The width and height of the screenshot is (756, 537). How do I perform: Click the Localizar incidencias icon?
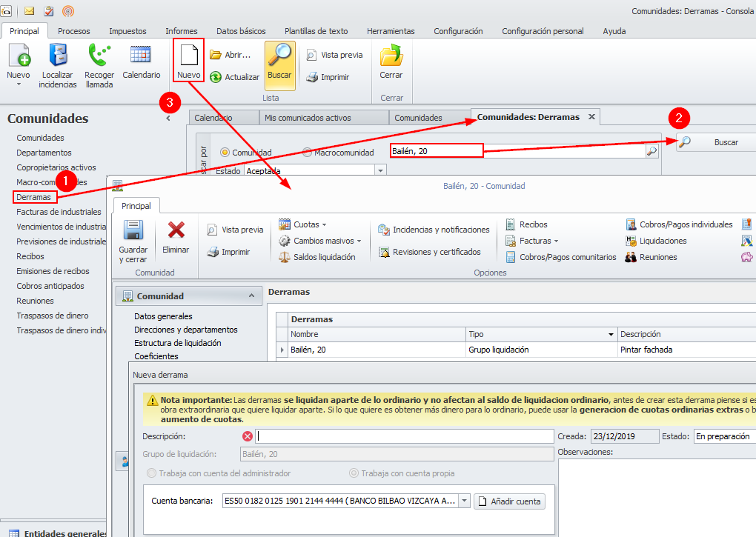58,56
